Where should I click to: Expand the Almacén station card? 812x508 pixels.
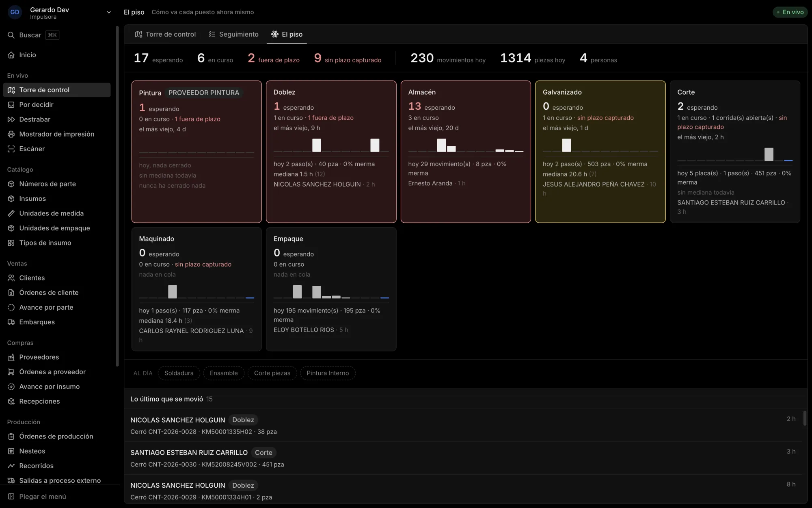(x=466, y=152)
